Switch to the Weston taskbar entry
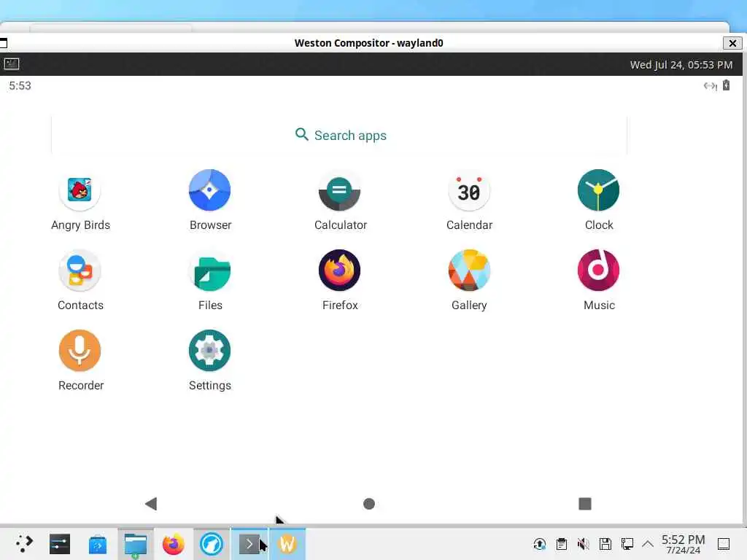The height and width of the screenshot is (560, 747). [x=287, y=544]
